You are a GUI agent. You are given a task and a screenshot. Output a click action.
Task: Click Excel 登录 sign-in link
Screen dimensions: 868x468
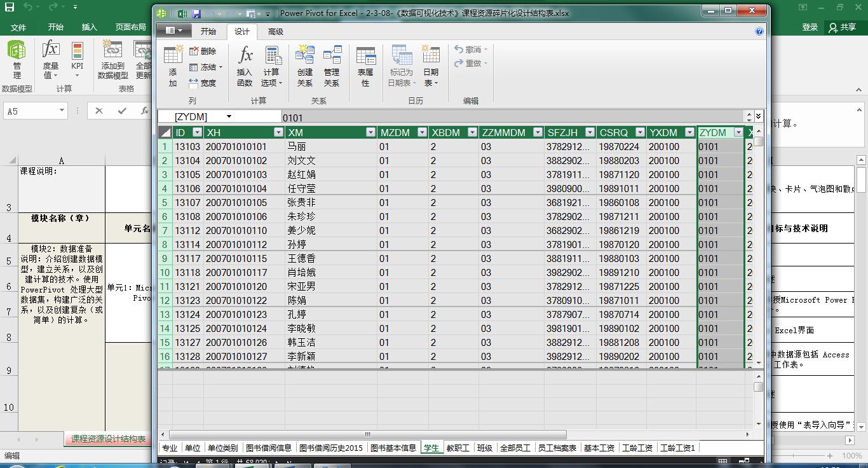click(x=810, y=27)
